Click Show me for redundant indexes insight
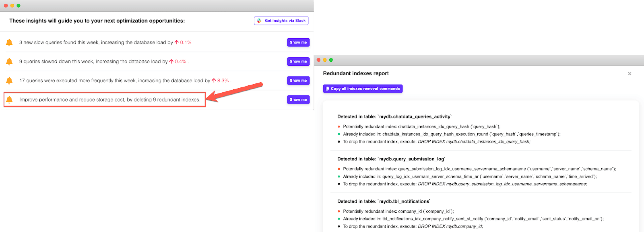 coord(298,99)
